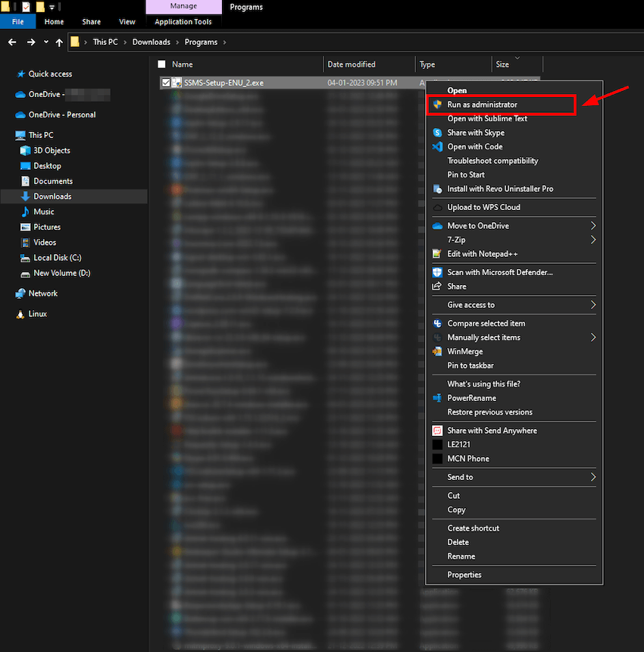The height and width of the screenshot is (652, 644).
Task: Expand the 7-Zip submenu arrow
Action: (593, 240)
